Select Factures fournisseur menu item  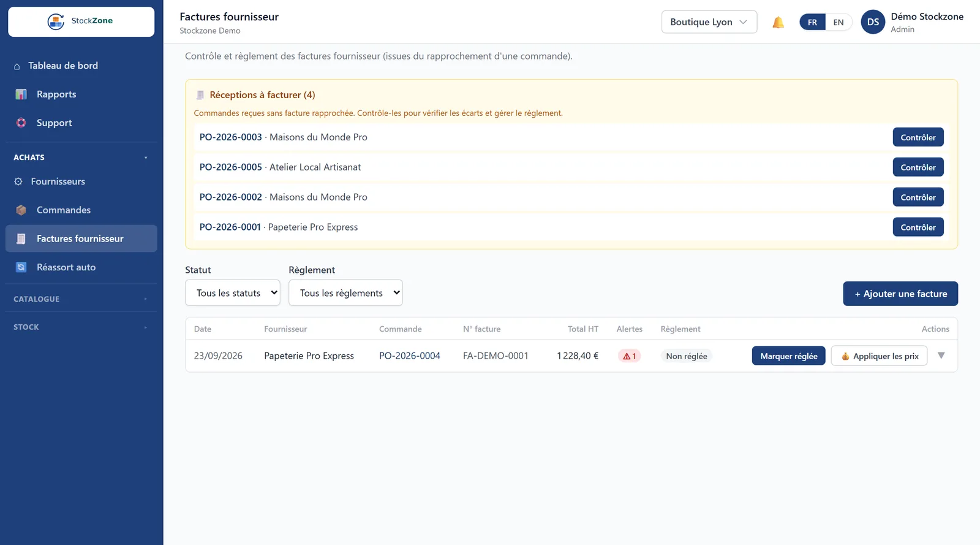pyautogui.click(x=81, y=238)
